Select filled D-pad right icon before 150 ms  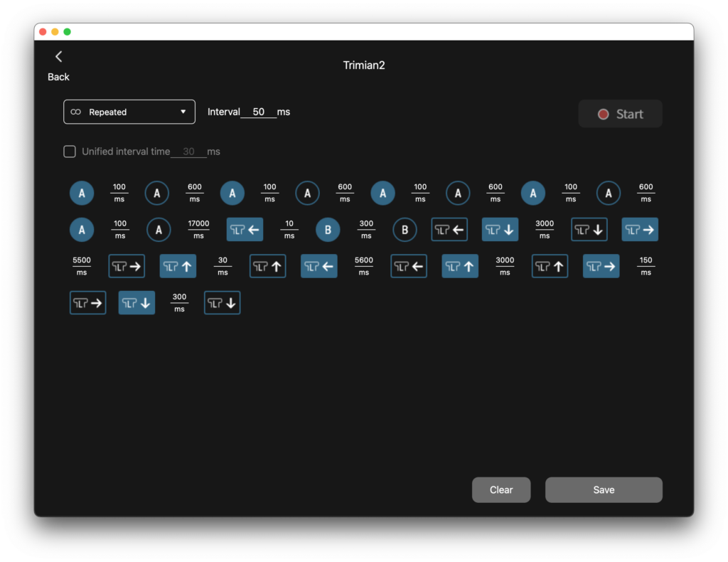[601, 267]
